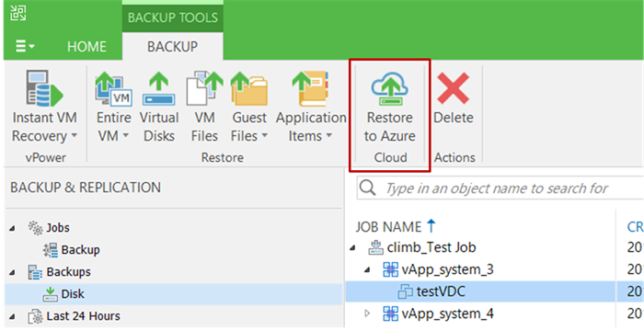Select the Disk item under Backups
The image size is (644, 331).
174,294
